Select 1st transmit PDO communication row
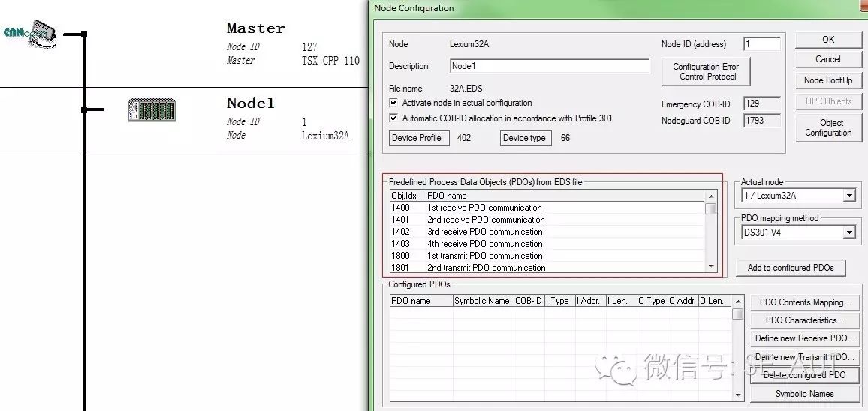Image resolution: width=868 pixels, height=411 pixels. click(547, 256)
